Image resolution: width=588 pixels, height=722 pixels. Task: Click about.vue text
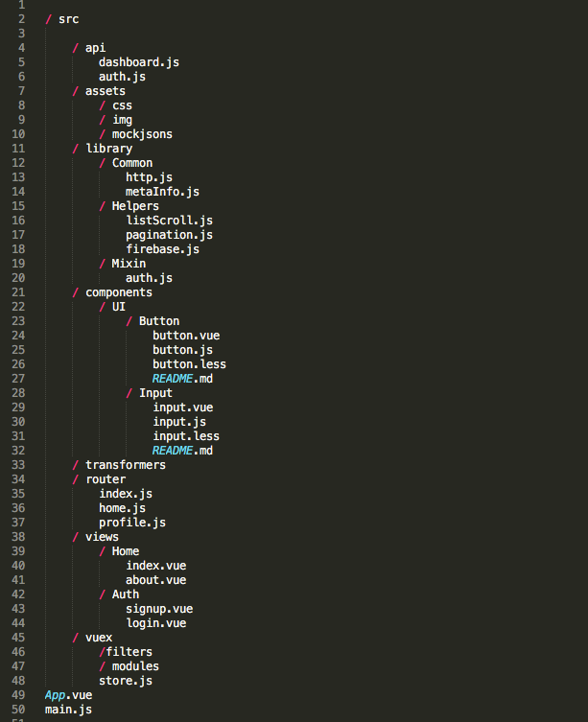click(x=155, y=580)
